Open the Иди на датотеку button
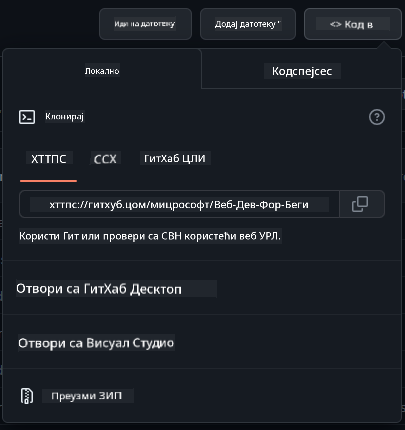This screenshot has width=405, height=430. [145, 24]
